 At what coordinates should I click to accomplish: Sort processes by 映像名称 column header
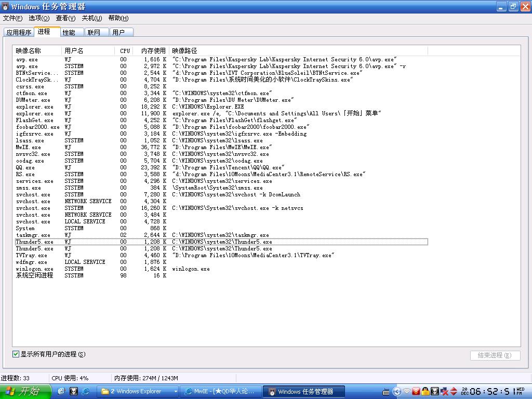pos(37,50)
